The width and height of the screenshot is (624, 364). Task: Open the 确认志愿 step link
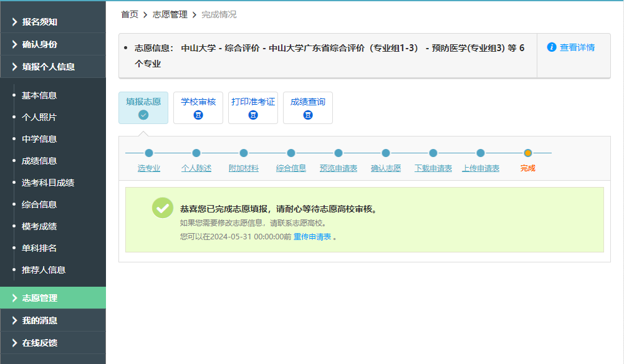pos(386,168)
